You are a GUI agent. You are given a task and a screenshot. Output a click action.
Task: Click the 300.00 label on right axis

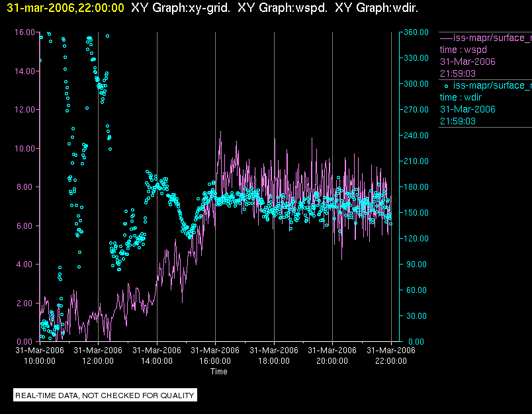[416, 84]
